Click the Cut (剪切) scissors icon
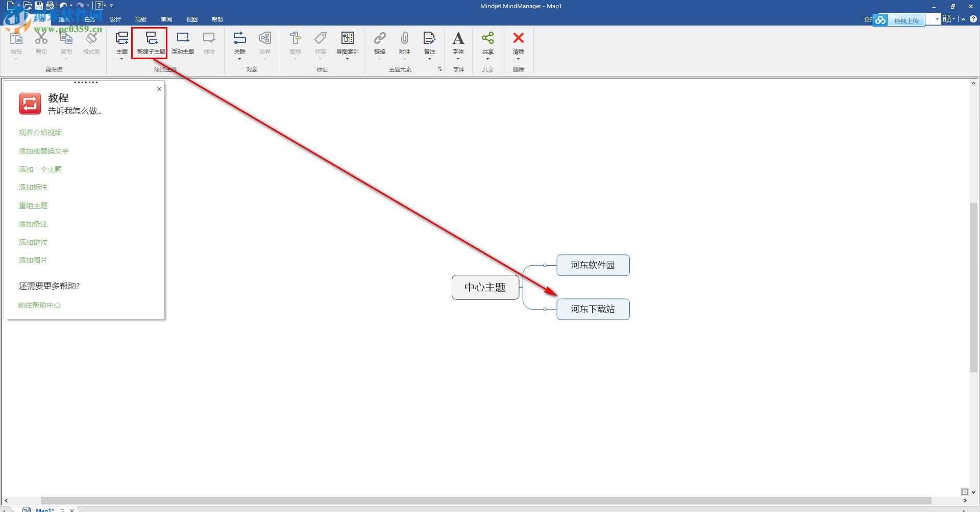Image resolution: width=980 pixels, height=512 pixels. 41,39
